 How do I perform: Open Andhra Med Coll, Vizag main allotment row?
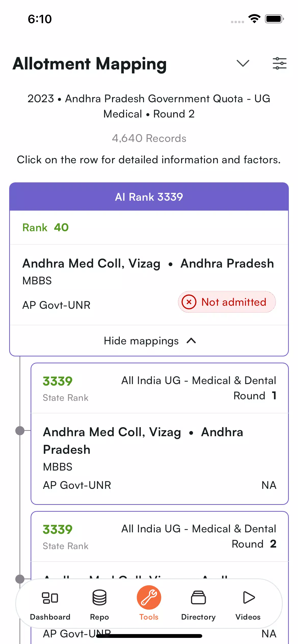tap(149, 284)
